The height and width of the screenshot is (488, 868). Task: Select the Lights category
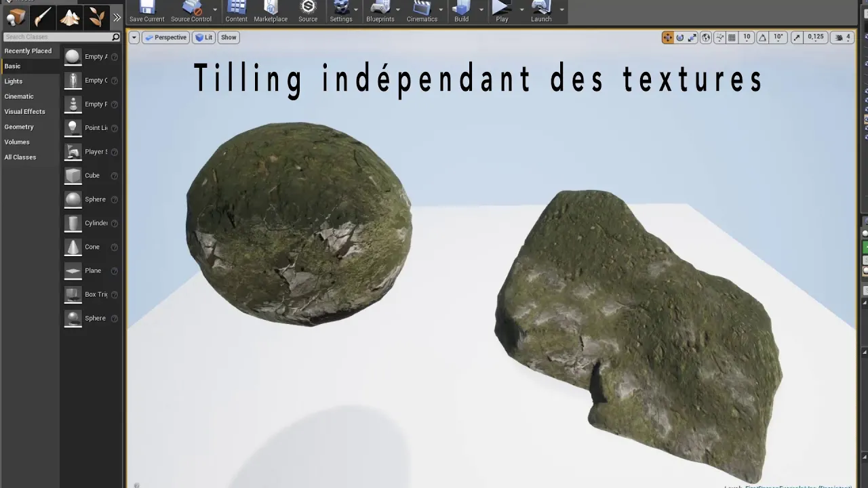(x=30, y=81)
